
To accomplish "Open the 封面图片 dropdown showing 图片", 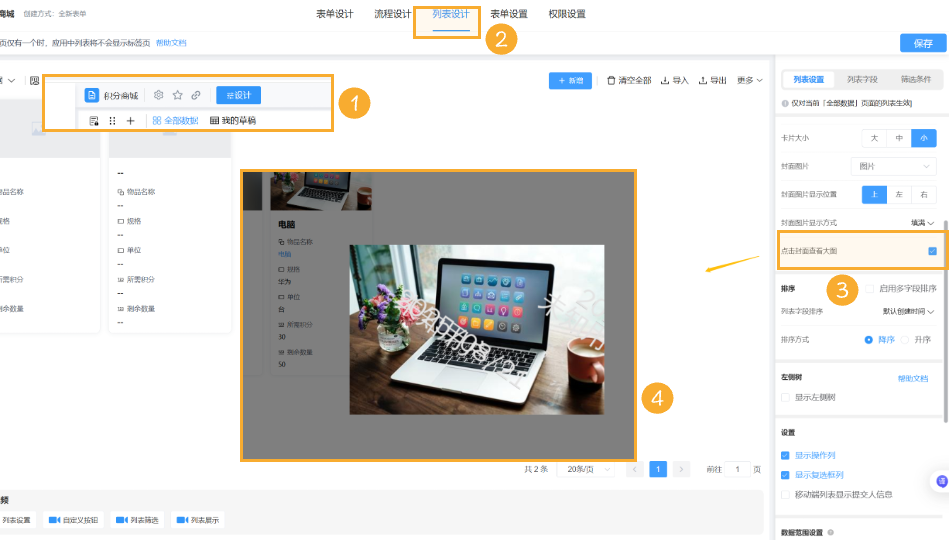I will [894, 166].
